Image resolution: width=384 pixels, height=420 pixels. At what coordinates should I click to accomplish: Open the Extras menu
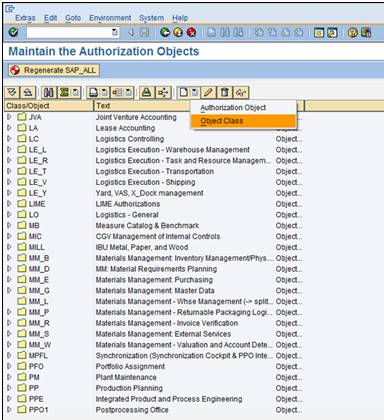25,18
